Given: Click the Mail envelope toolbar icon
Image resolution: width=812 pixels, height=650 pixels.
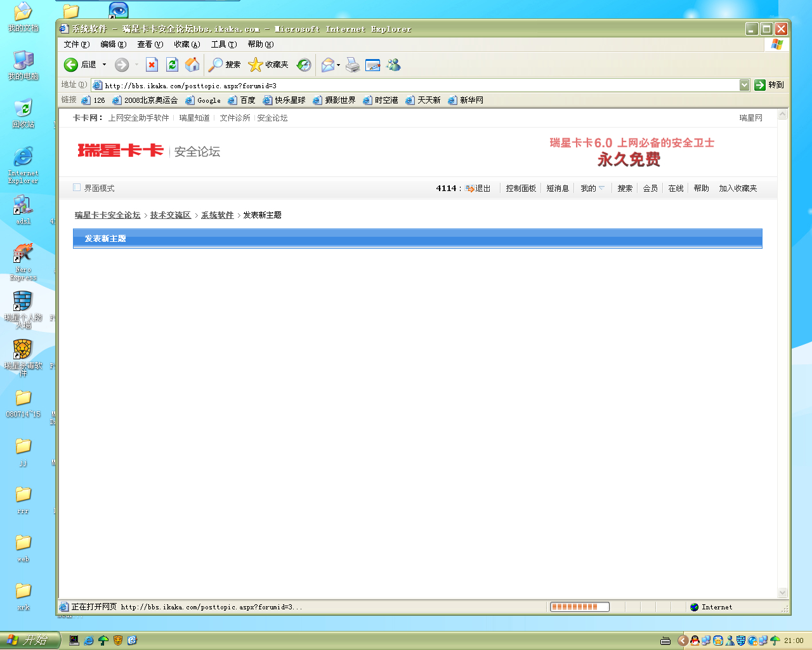Looking at the screenshot, I should click(327, 65).
